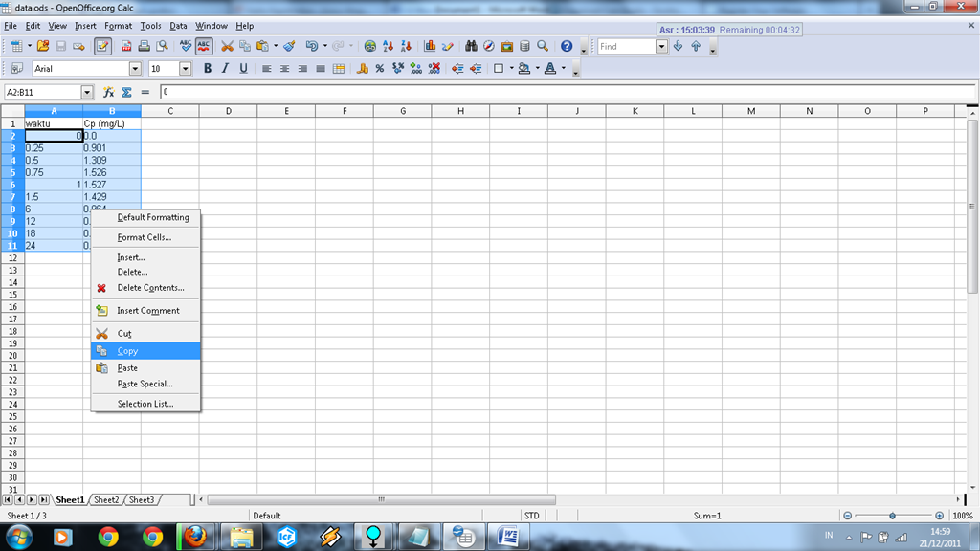Viewport: 980px width, 551px height.
Task: Select the Format Paintbrush
Action: tap(289, 46)
